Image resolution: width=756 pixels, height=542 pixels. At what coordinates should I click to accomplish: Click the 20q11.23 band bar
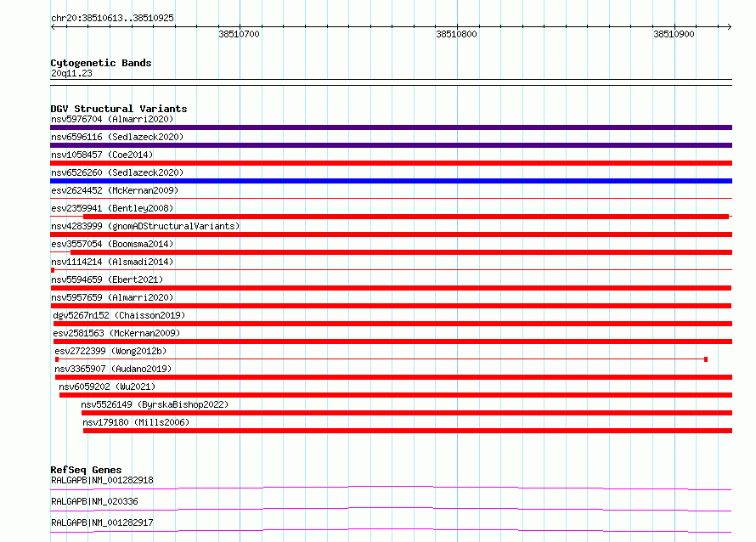click(x=391, y=82)
